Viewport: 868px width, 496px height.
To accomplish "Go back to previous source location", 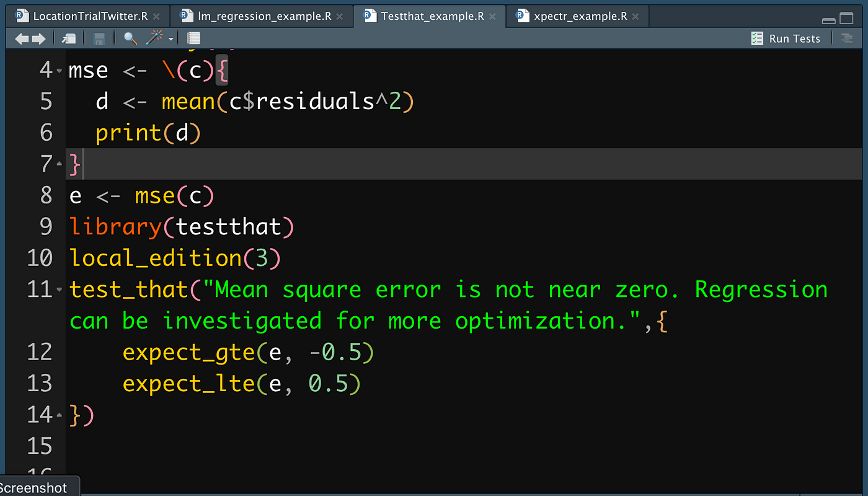I will point(22,38).
